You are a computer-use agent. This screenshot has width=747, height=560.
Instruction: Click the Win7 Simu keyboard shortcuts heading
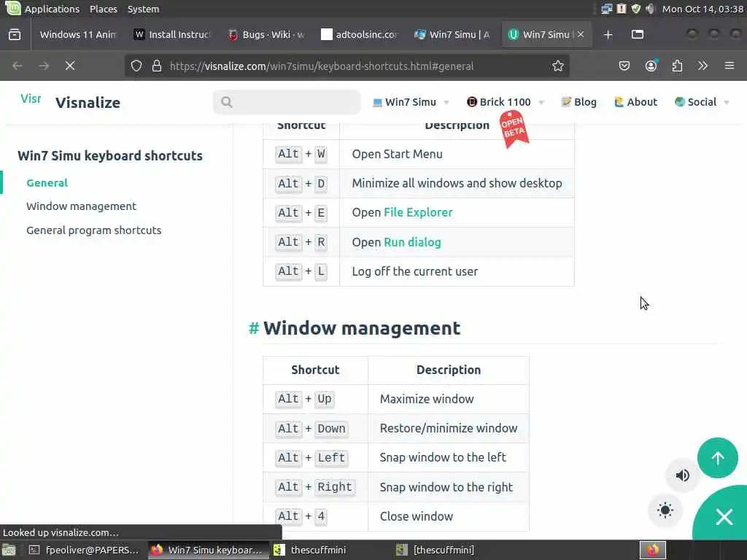110,156
